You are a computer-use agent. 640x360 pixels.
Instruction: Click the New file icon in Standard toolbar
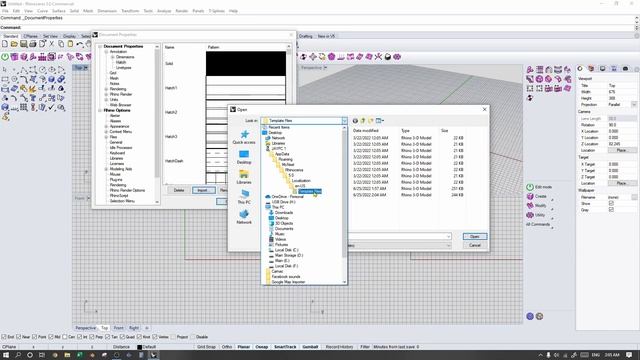click(x=5, y=44)
